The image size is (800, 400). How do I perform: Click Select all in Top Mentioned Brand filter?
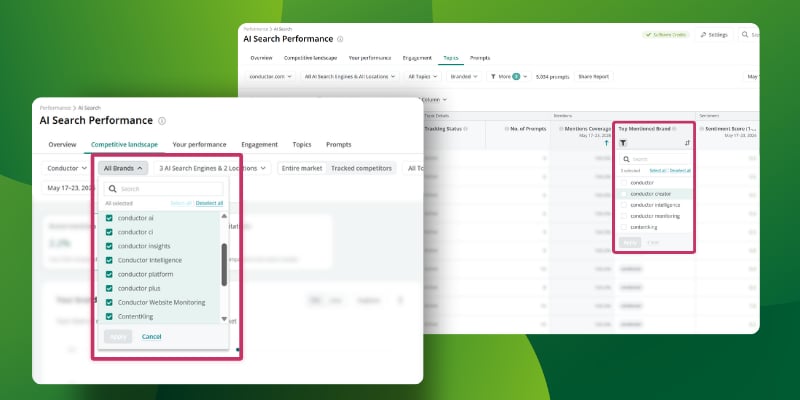point(658,170)
